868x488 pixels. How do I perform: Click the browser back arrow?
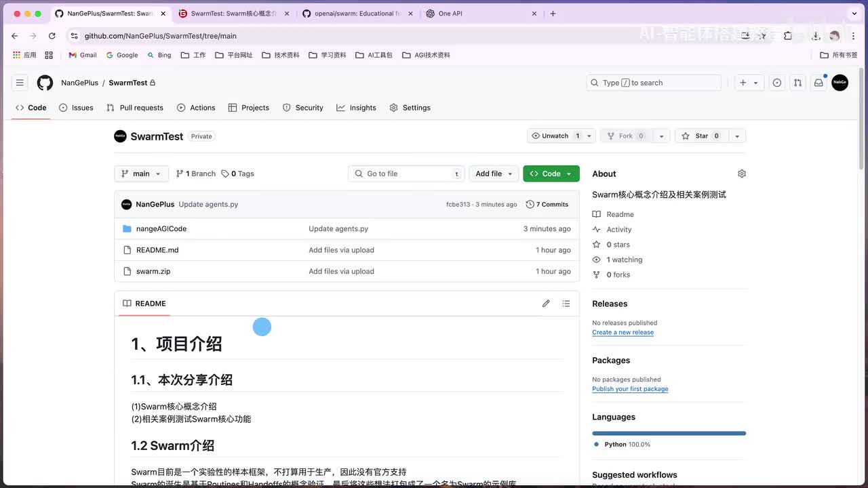[15, 36]
